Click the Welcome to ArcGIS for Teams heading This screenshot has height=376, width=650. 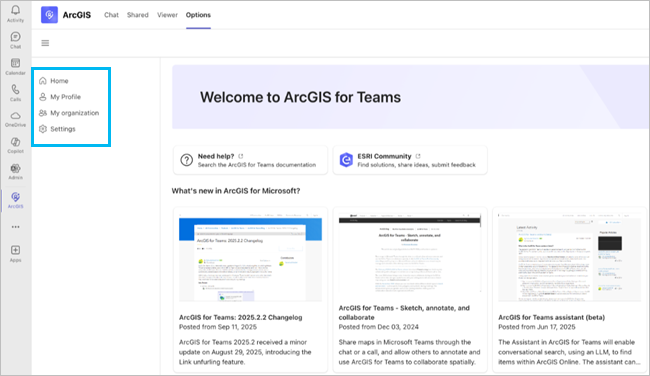(x=301, y=97)
